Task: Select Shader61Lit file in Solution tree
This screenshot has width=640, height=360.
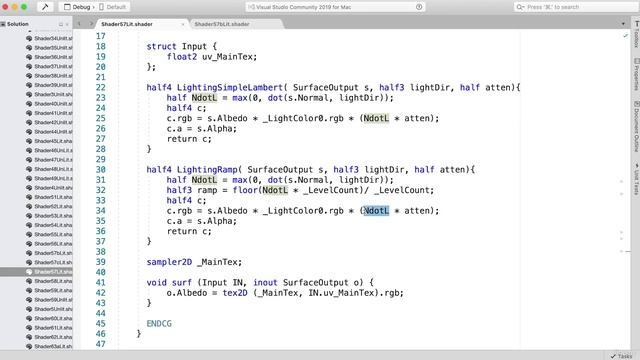Action: (x=49, y=328)
